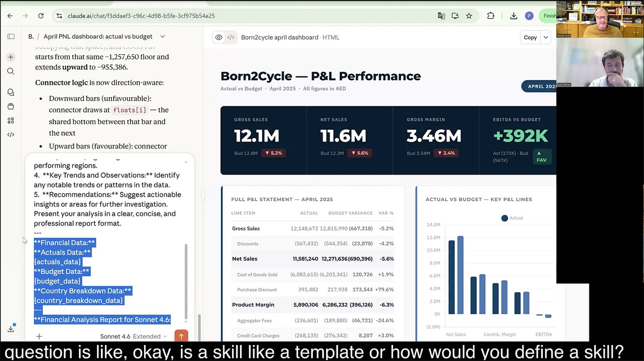Open site info icon in address bar

59,15
